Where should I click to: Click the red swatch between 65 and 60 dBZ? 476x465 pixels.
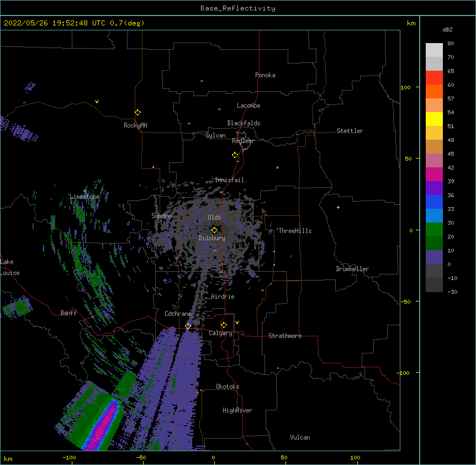click(434, 78)
